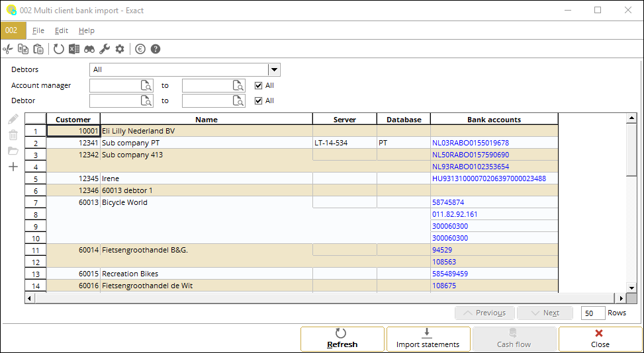
Task: Click the Previous page button
Action: tap(484, 313)
